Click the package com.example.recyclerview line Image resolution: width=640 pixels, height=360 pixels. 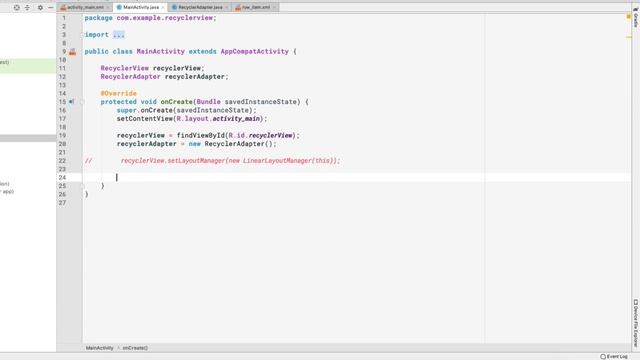pyautogui.click(x=150, y=18)
